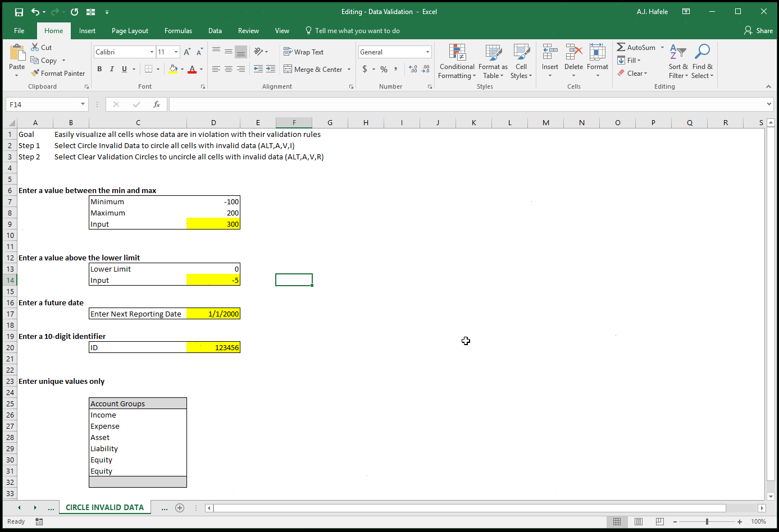
Task: Click the Copy button
Action: coord(44,61)
